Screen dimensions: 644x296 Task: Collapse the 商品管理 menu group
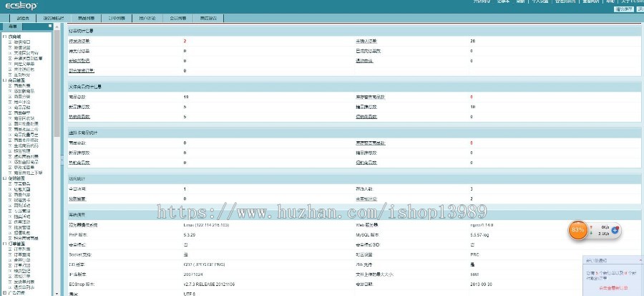[4, 80]
